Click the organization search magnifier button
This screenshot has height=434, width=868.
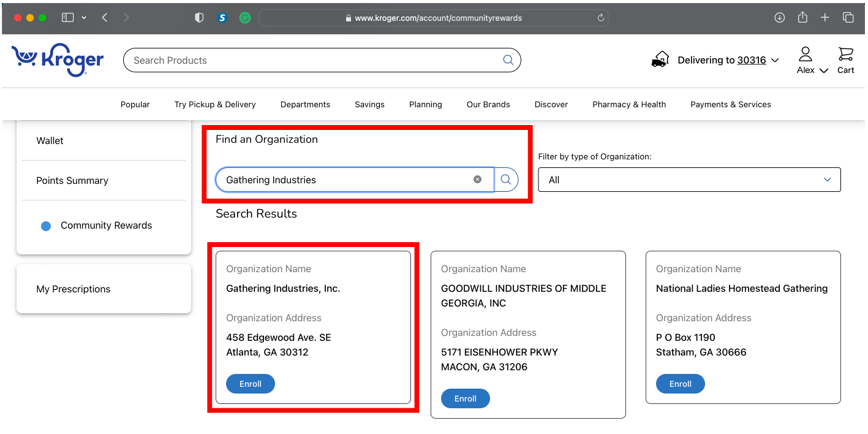(506, 180)
